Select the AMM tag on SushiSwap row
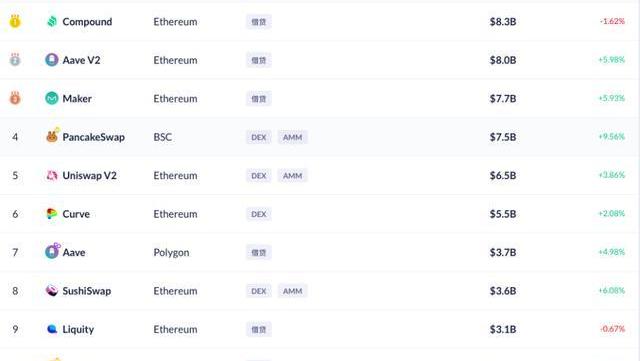The image size is (640, 361). point(293,291)
